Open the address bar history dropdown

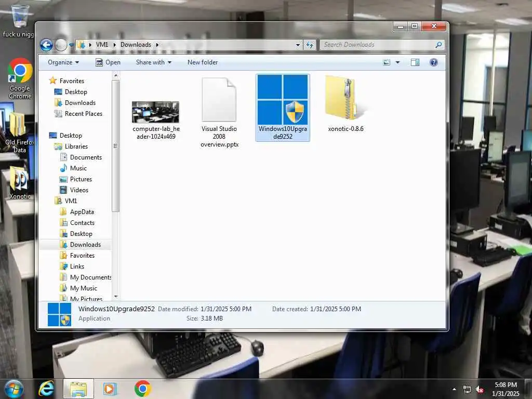click(x=298, y=45)
